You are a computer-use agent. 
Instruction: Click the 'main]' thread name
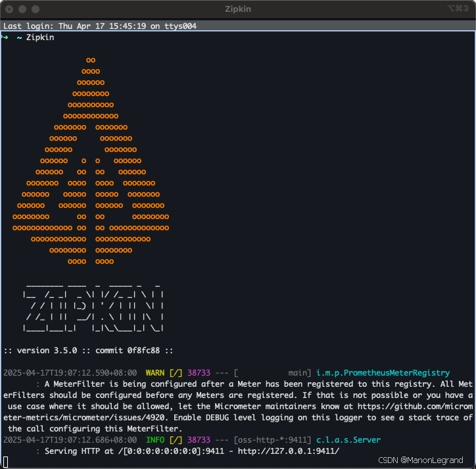pos(300,373)
